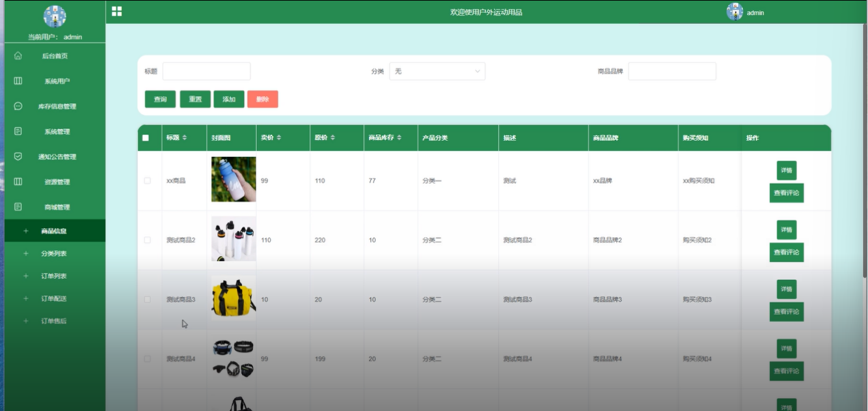868x411 pixels.
Task: Click the straps thumbnail of 测试商品4
Action: click(x=234, y=358)
